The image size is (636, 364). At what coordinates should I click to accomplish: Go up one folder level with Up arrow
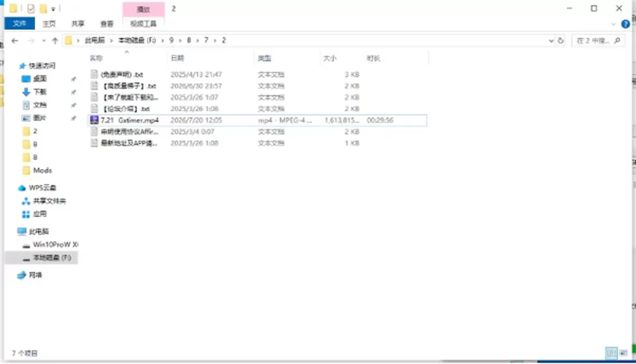pyautogui.click(x=55, y=40)
